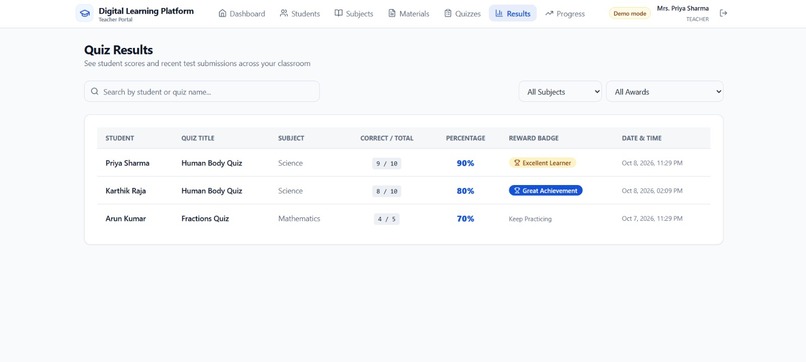The image size is (806, 362).
Task: Click the trophy icon in Great Achievement badge
Action: pyautogui.click(x=517, y=191)
